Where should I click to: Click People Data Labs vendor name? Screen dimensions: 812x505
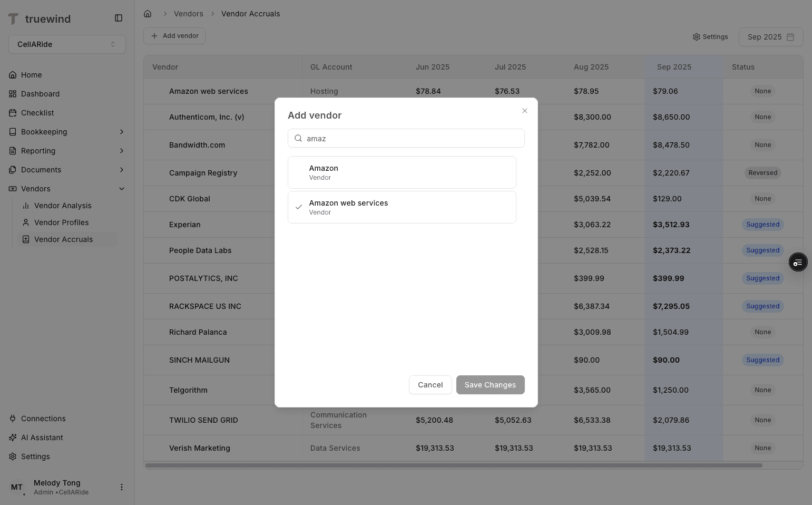coord(200,250)
